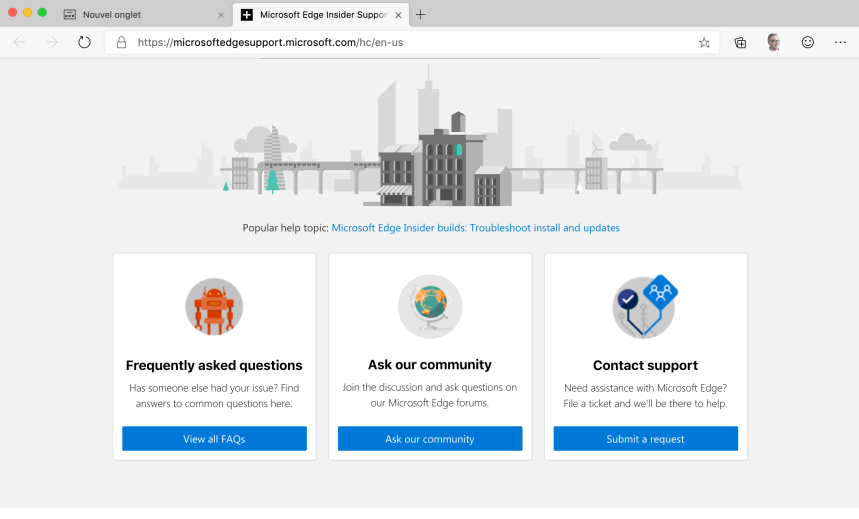The image size is (859, 519).
Task: Click the padlock site info icon
Action: coord(121,43)
